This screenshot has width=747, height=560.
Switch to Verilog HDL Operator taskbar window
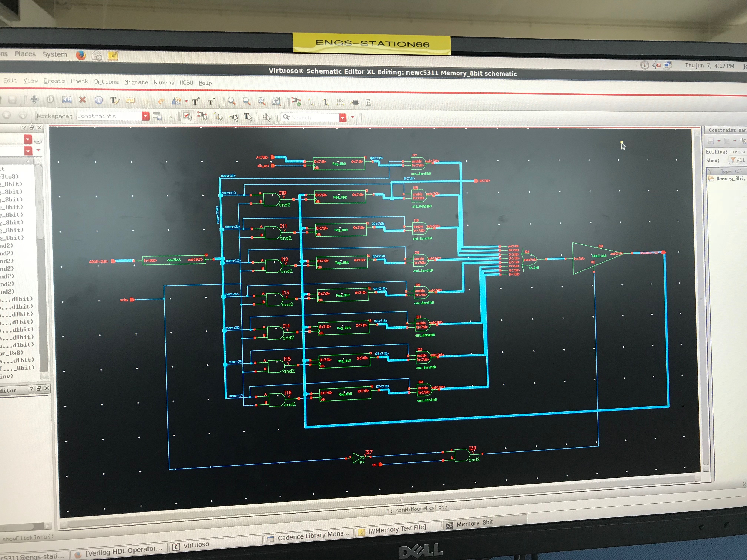pyautogui.click(x=119, y=551)
